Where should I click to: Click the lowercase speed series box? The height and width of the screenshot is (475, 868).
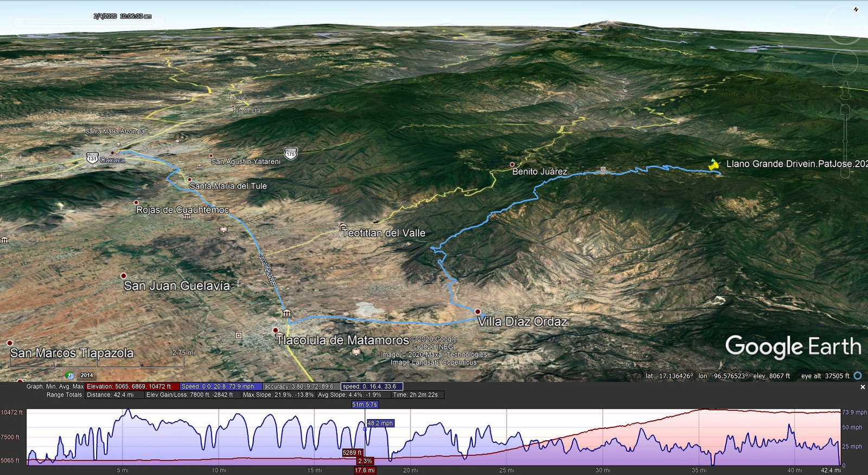(372, 387)
